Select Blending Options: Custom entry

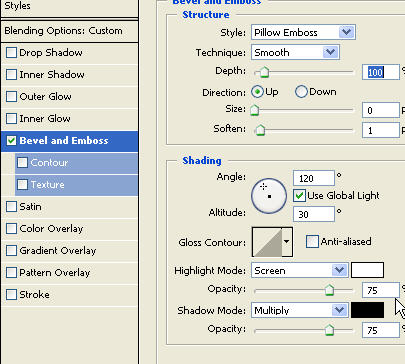(69, 31)
